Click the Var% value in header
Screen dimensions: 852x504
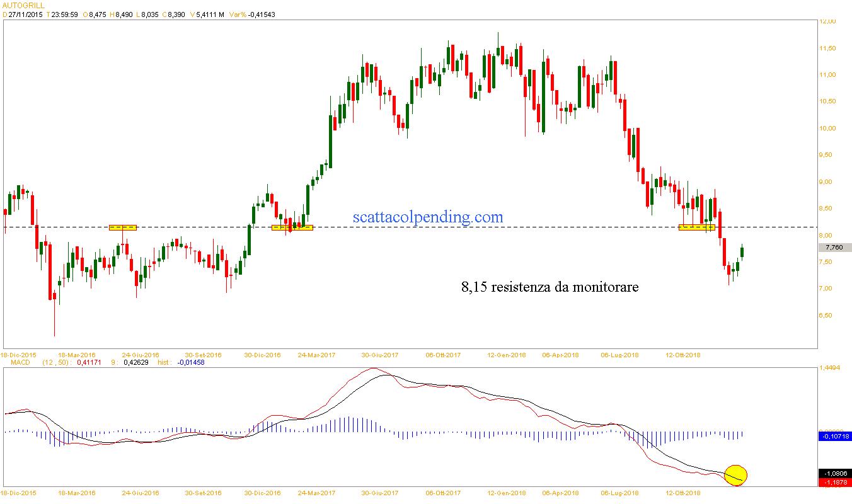click(x=261, y=14)
